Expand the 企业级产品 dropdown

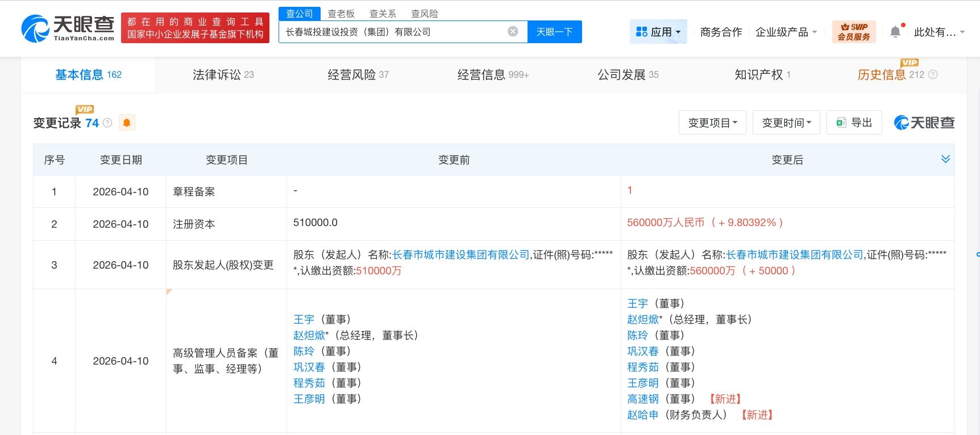click(786, 32)
